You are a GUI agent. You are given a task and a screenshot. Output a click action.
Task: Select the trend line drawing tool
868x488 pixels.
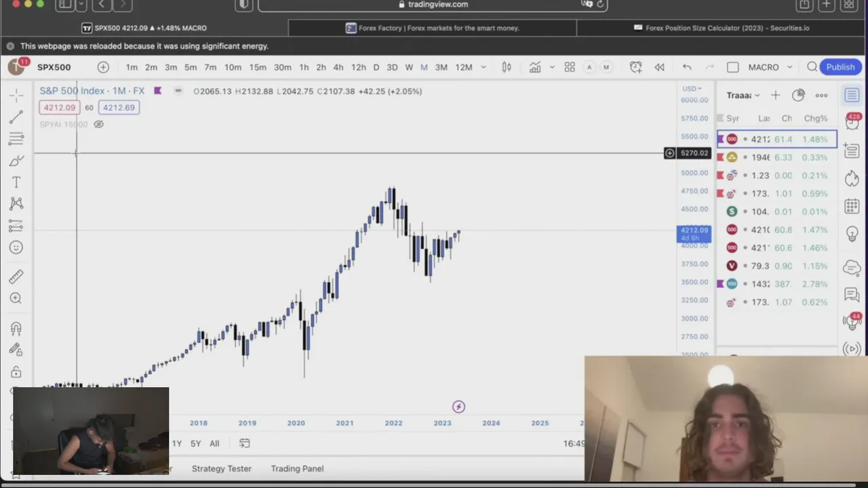[x=16, y=117]
